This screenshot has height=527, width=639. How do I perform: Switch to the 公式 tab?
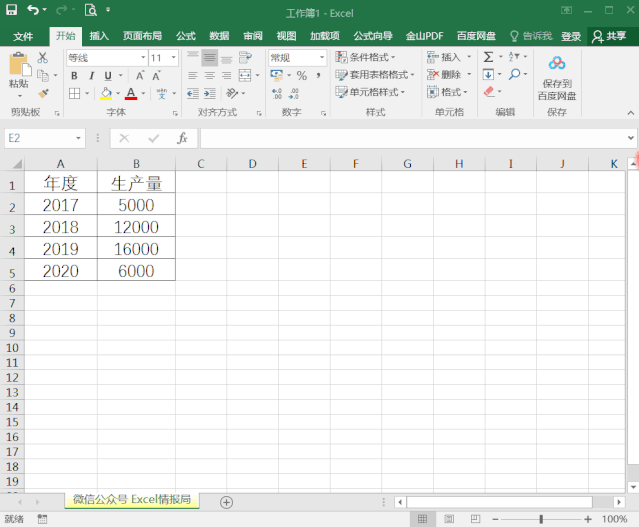pyautogui.click(x=186, y=36)
